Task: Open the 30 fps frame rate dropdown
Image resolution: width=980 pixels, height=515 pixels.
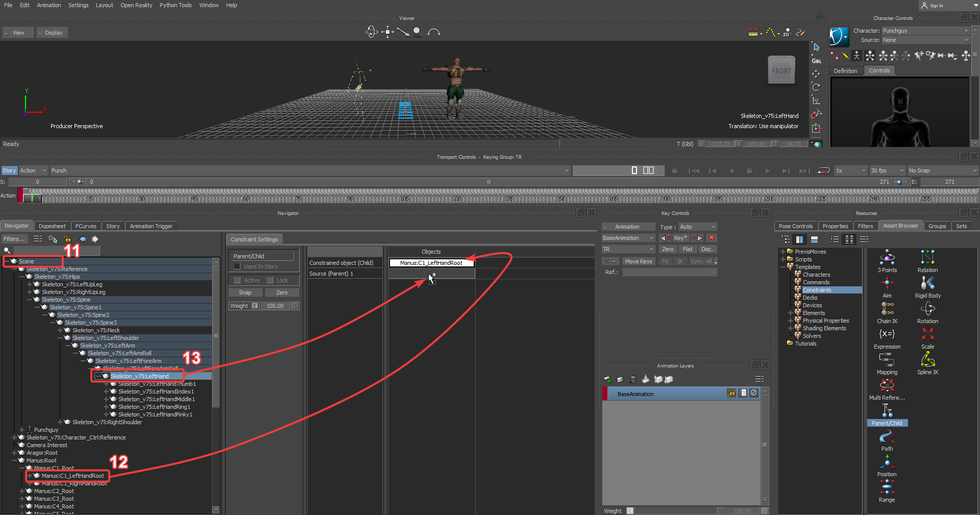Action: (888, 170)
